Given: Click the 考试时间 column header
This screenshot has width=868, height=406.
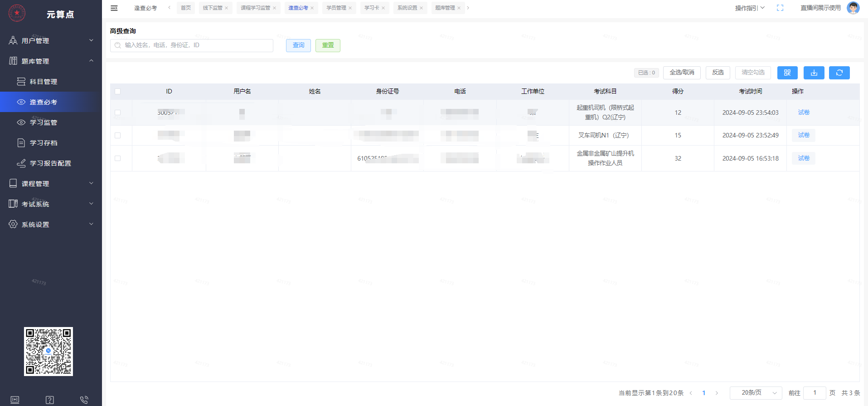Looking at the screenshot, I should click(751, 92).
